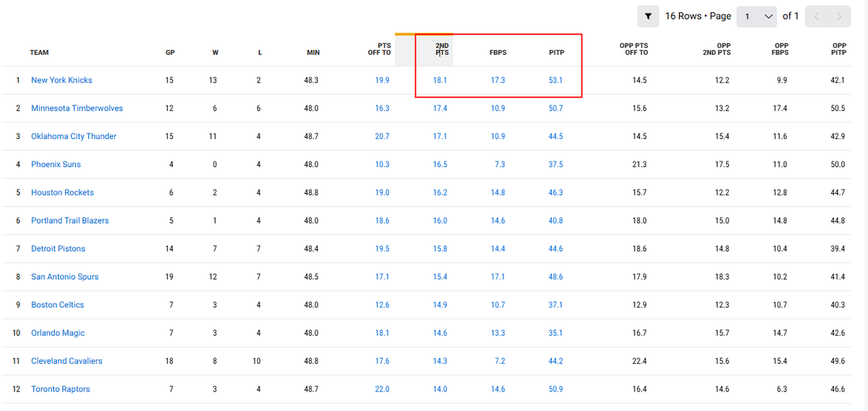Click Spurs PITP value 48.6
The width and height of the screenshot is (868, 411).
556,277
